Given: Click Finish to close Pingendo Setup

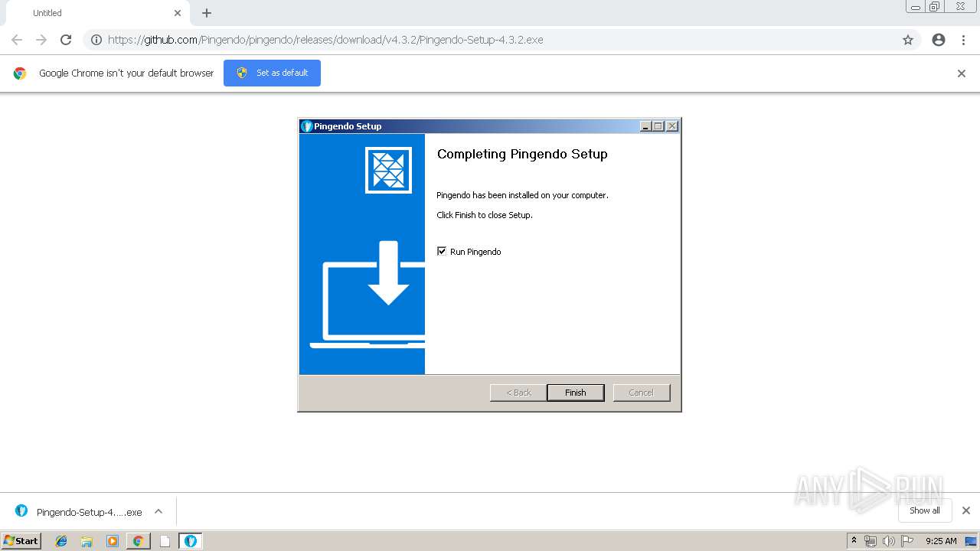Looking at the screenshot, I should (576, 393).
